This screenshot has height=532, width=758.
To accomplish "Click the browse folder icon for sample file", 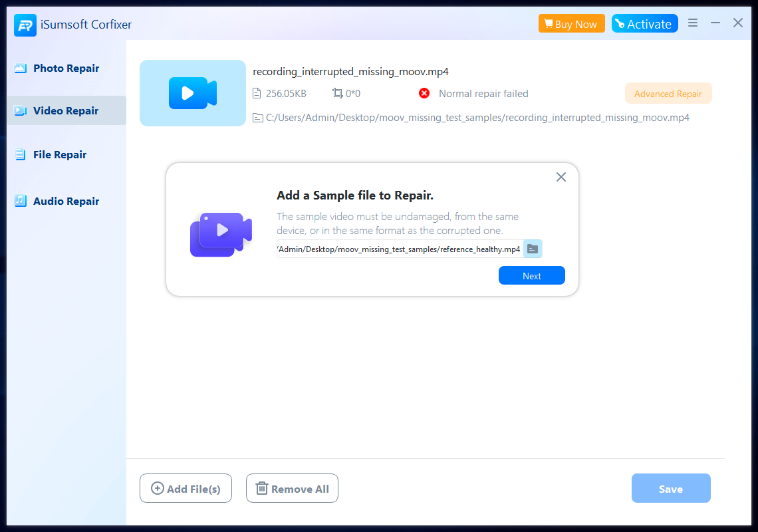I will tap(532, 249).
